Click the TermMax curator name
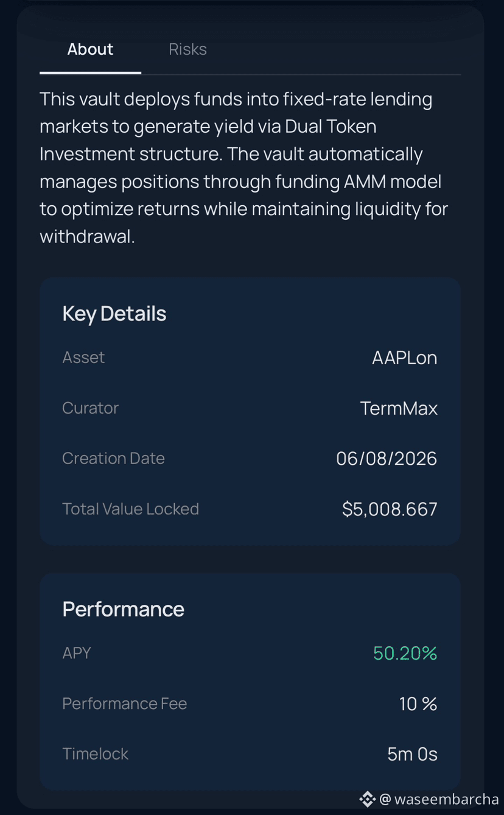The image size is (504, 815). (x=399, y=408)
